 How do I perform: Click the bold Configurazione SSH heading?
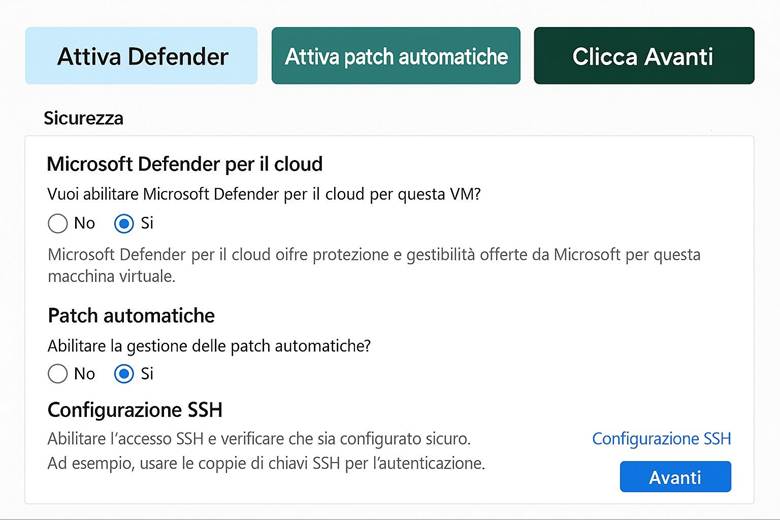pos(135,410)
